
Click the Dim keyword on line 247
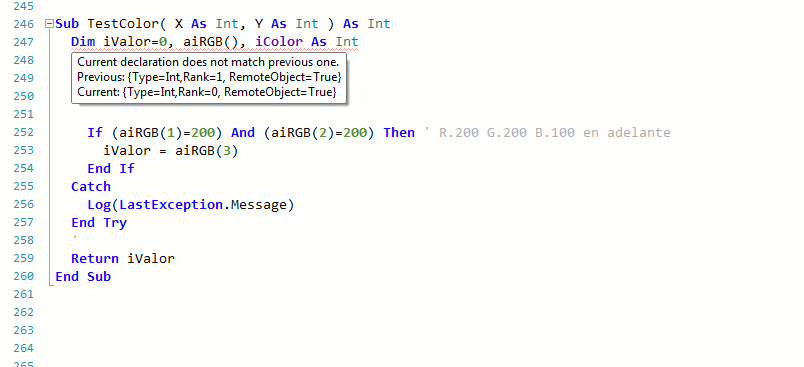(83, 42)
